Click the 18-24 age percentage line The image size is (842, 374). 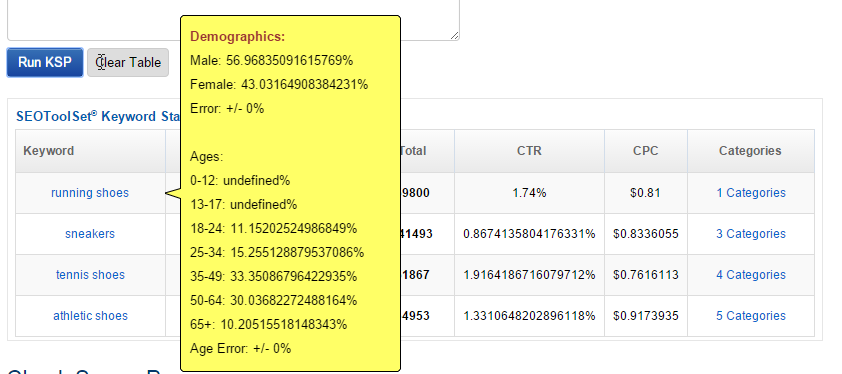pyautogui.click(x=273, y=228)
